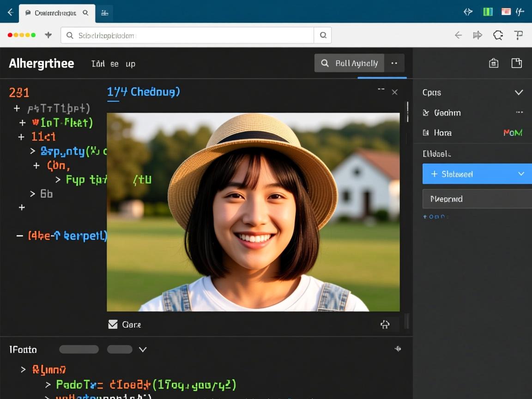
Task: Click the red list icon in title bar
Action: pyautogui.click(x=506, y=12)
